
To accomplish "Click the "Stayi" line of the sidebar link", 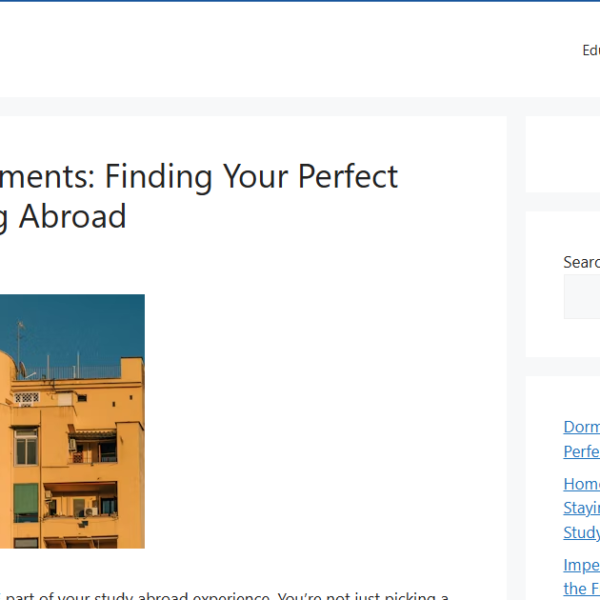I will pos(582,508).
